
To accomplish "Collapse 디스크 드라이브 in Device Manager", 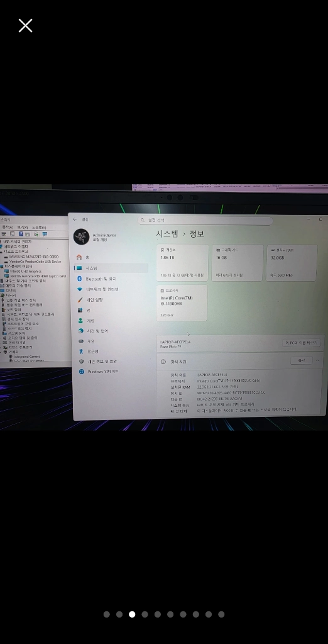I will pos(16,252).
